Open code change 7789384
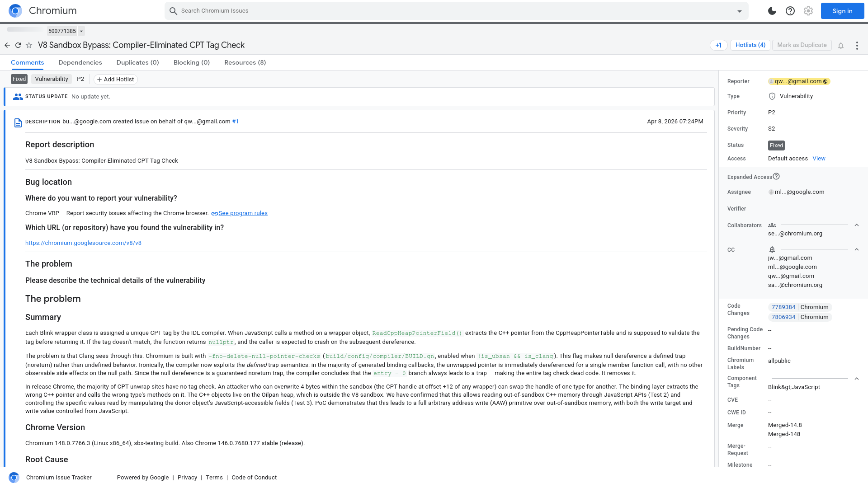This screenshot has height=488, width=868. [783, 307]
